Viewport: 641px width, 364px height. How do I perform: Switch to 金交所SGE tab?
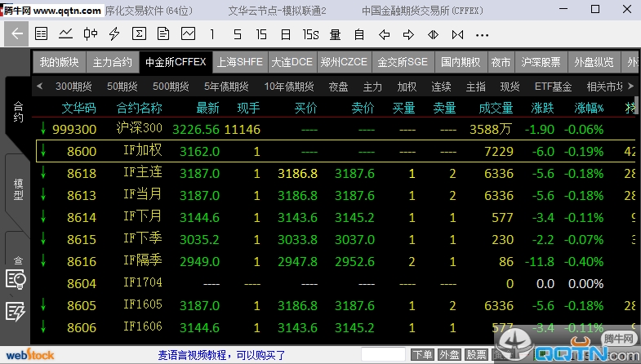(403, 62)
